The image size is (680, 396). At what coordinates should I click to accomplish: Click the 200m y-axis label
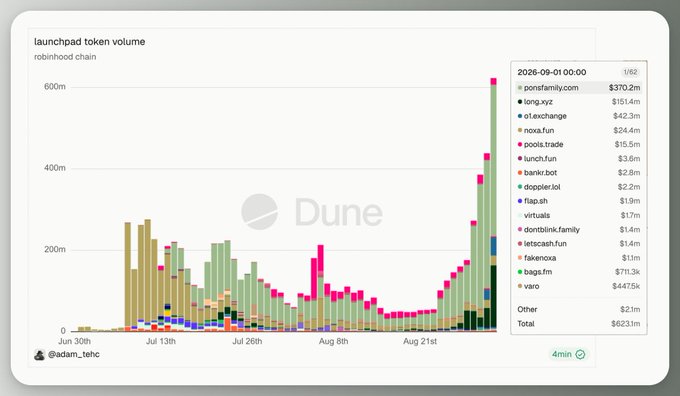[x=55, y=249]
